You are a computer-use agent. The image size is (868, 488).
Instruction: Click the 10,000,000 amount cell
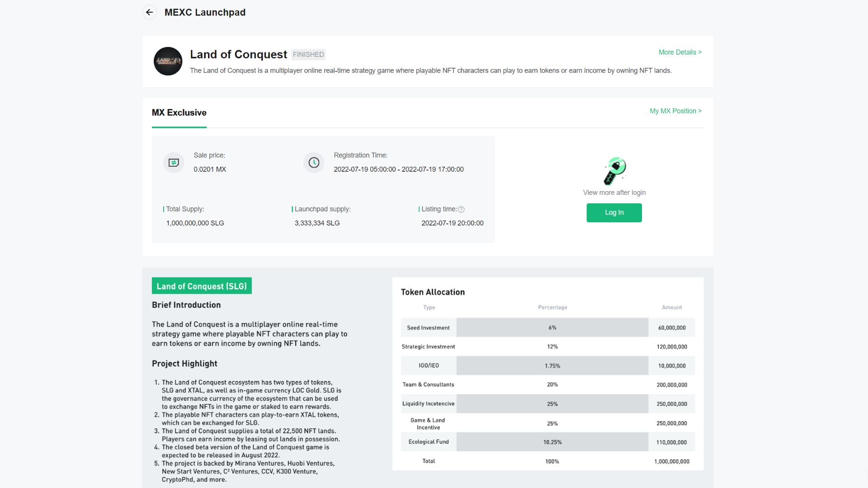pyautogui.click(x=672, y=366)
